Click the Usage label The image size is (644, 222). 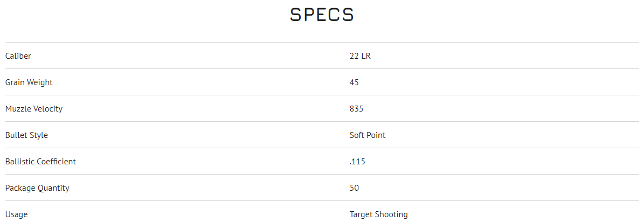point(16,214)
